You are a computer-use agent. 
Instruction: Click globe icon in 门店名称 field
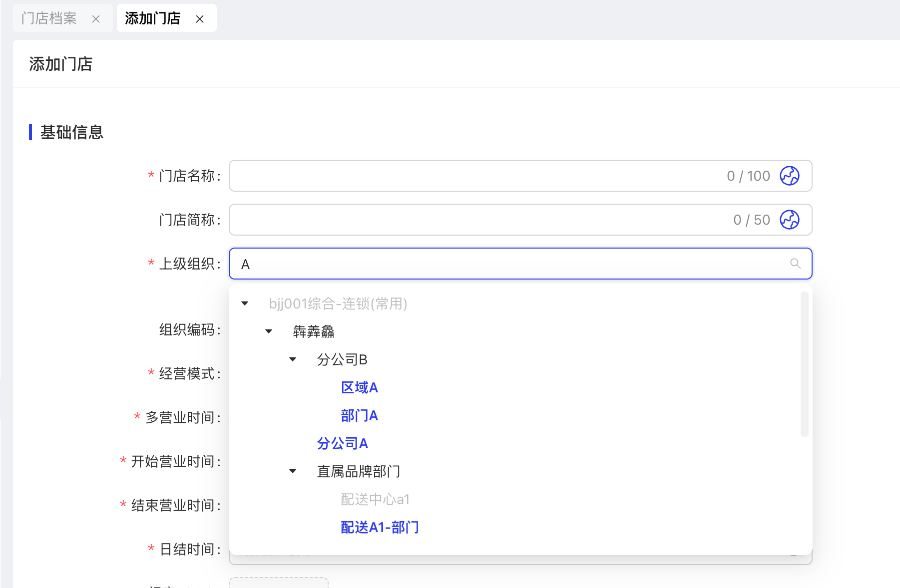[x=789, y=176]
